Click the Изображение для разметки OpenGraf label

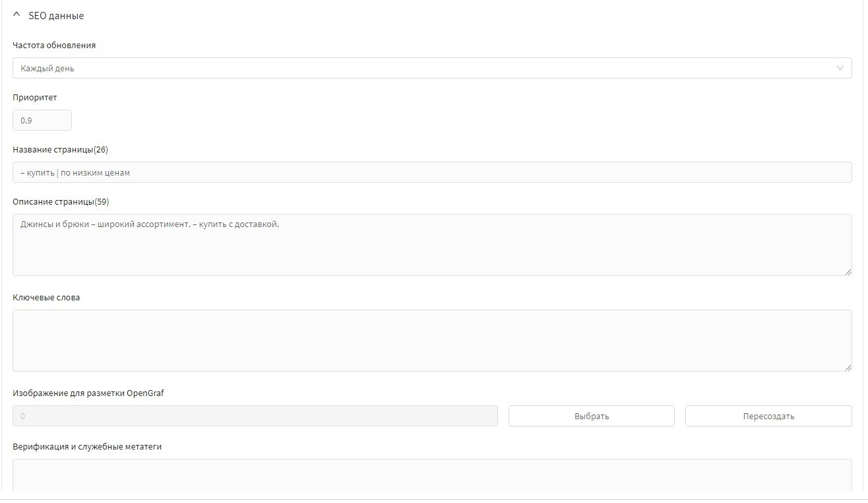click(x=88, y=393)
